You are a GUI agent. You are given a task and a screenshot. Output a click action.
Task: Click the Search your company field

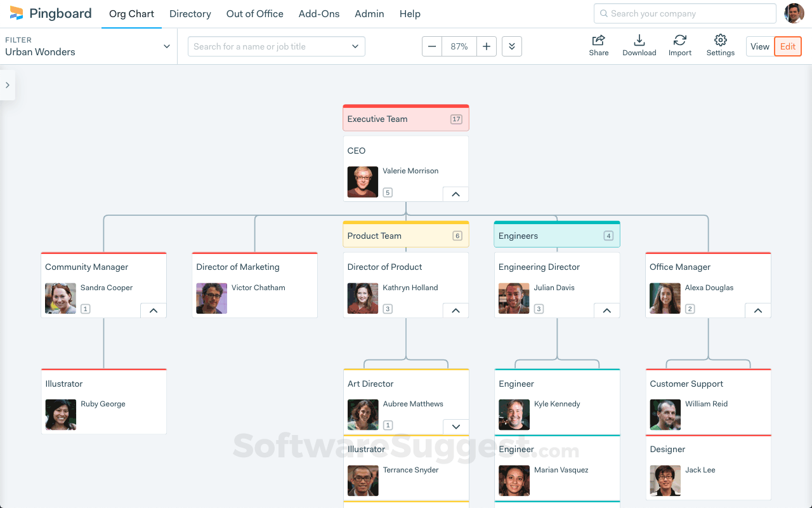(685, 13)
